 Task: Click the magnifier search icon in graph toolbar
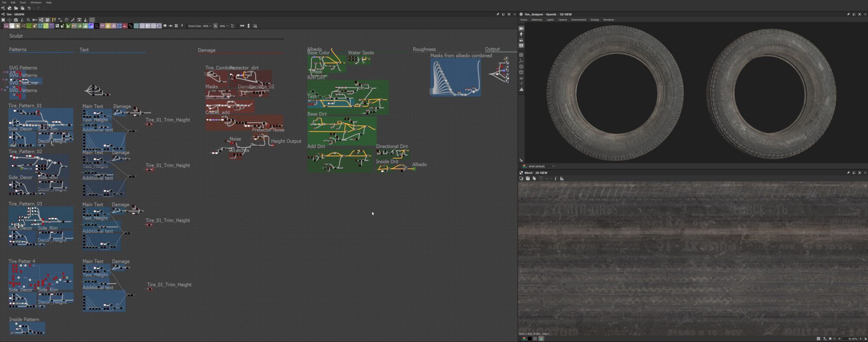coord(28,20)
